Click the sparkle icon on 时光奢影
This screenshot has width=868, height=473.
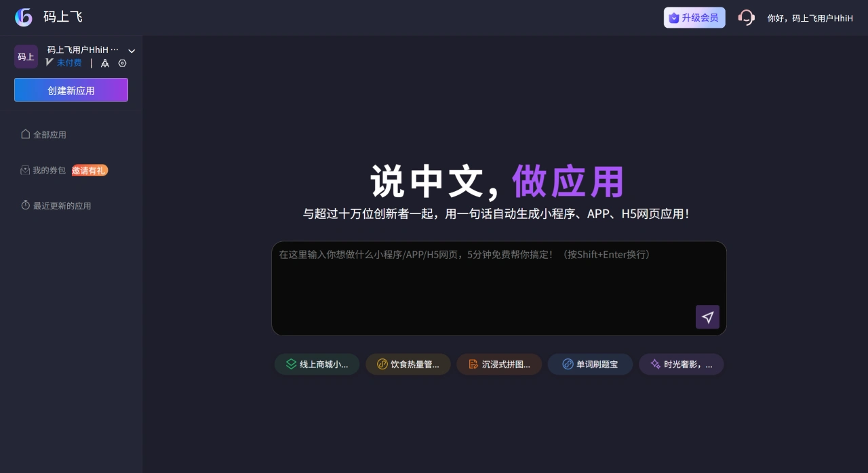[656, 364]
